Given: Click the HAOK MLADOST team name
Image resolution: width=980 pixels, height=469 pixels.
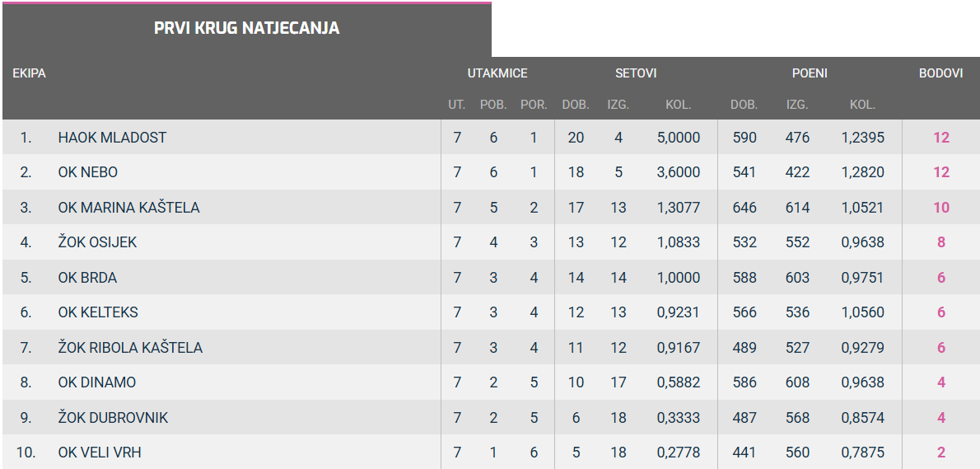Looking at the screenshot, I should (x=112, y=138).
